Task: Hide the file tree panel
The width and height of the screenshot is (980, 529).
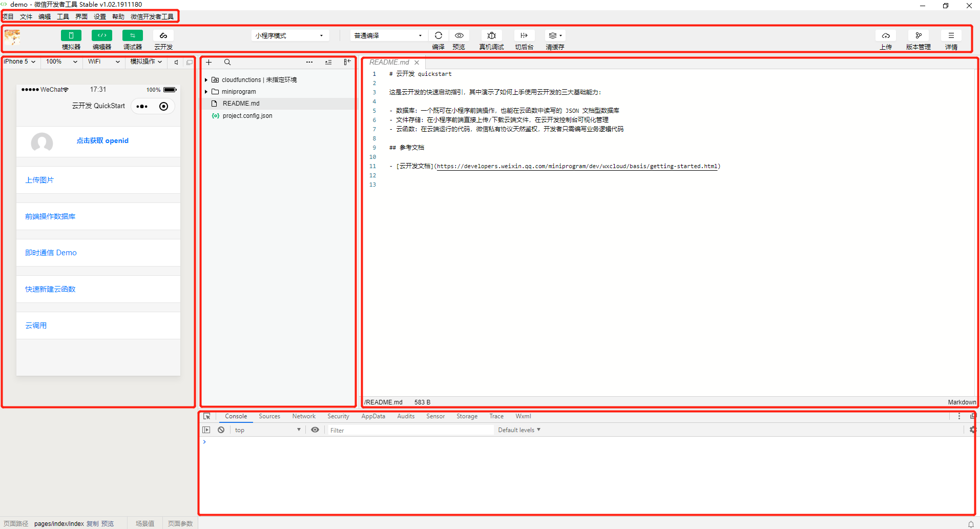Action: 347,62
